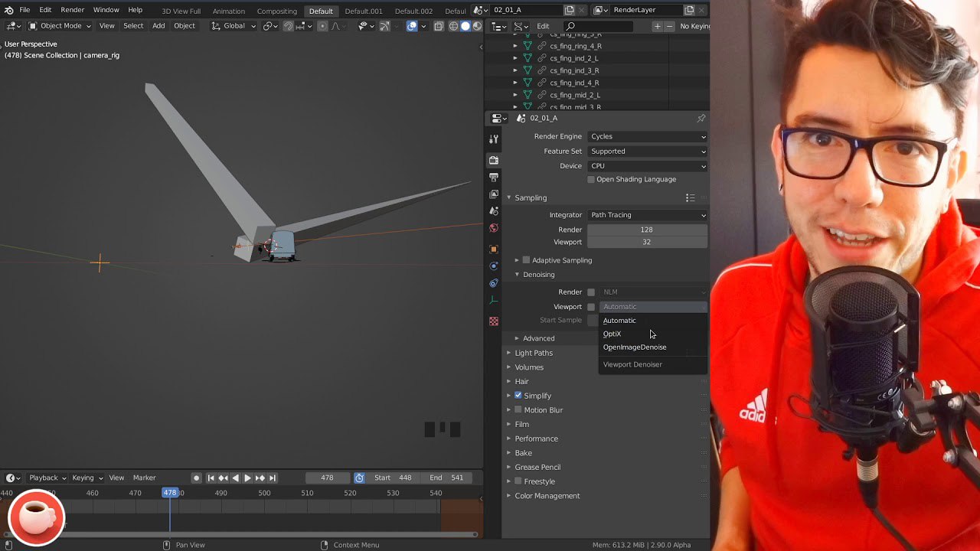Open the pivot point dropdown
Image resolution: width=980 pixels, height=551 pixels.
(270, 26)
